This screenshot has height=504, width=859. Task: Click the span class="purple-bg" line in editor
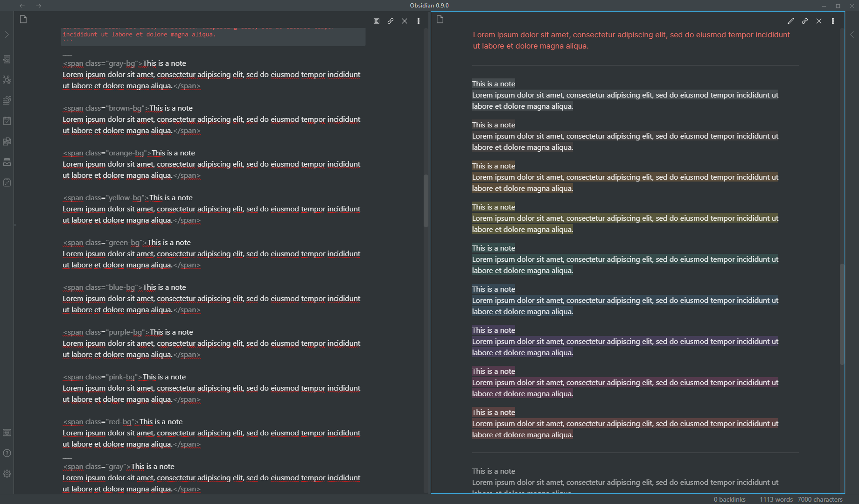128,332
